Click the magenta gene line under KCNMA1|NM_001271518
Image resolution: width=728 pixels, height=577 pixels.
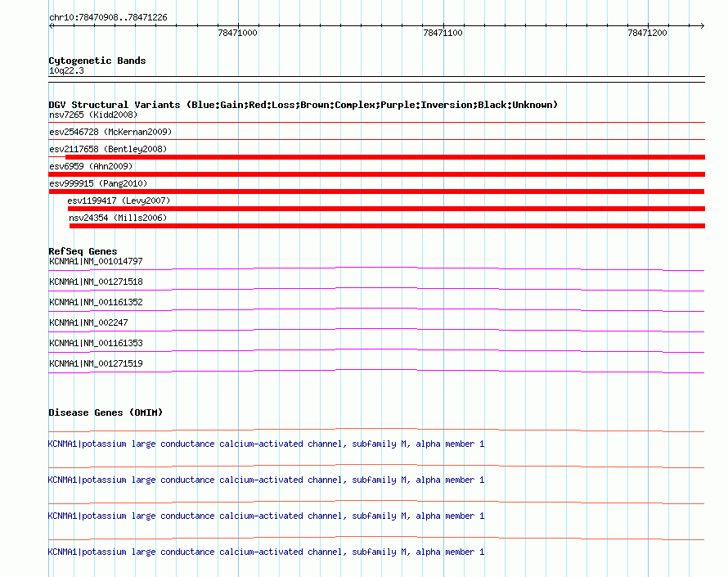(376, 289)
